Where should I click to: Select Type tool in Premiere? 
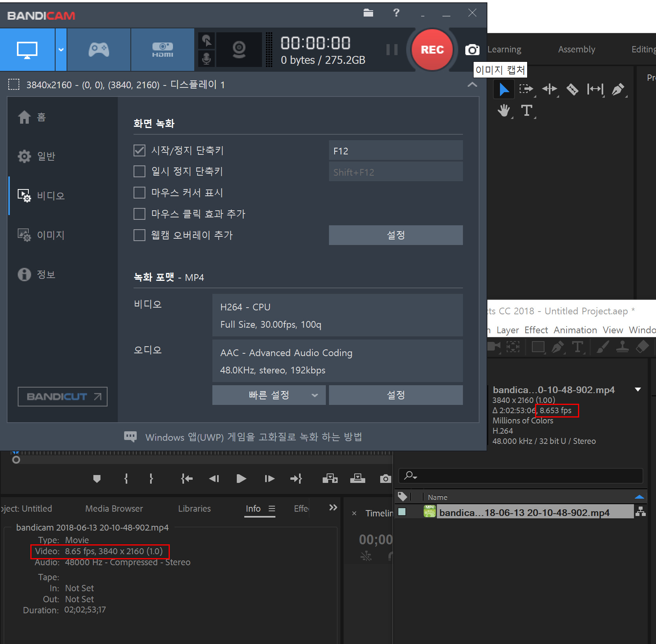click(527, 111)
